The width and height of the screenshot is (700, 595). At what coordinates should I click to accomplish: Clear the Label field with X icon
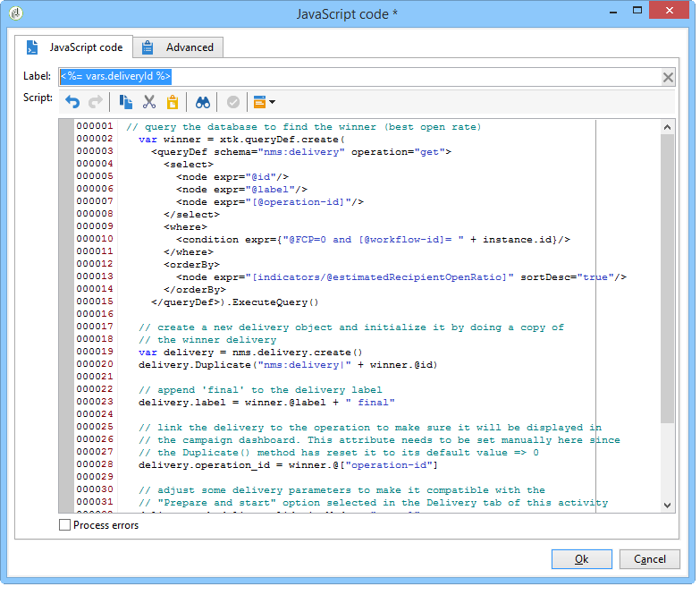coord(668,78)
